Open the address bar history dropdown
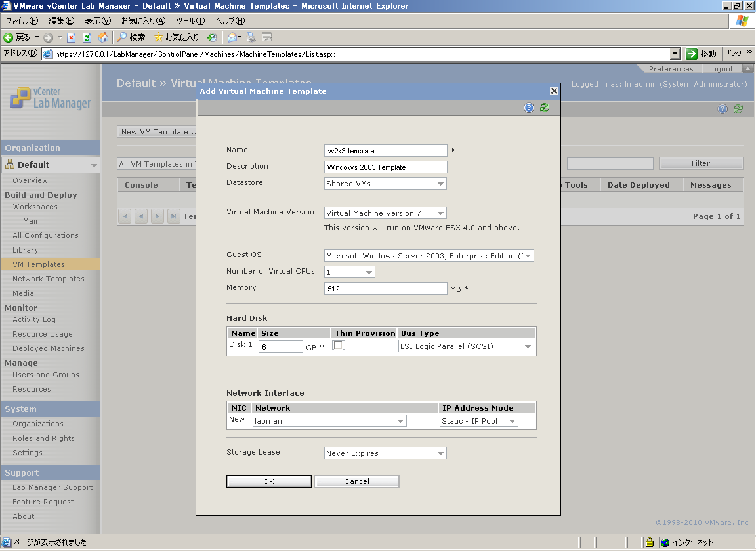 [x=675, y=54]
